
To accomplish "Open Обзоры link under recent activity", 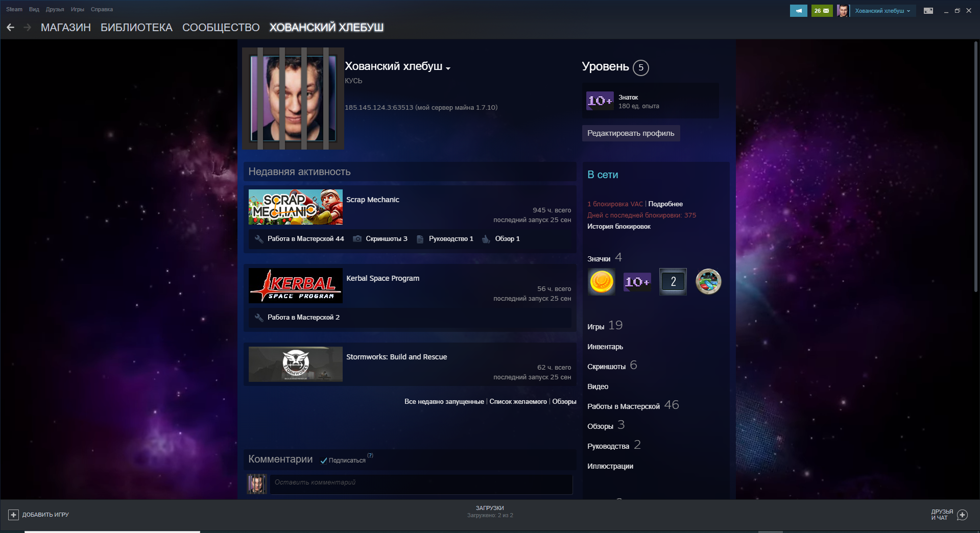I will (x=564, y=402).
